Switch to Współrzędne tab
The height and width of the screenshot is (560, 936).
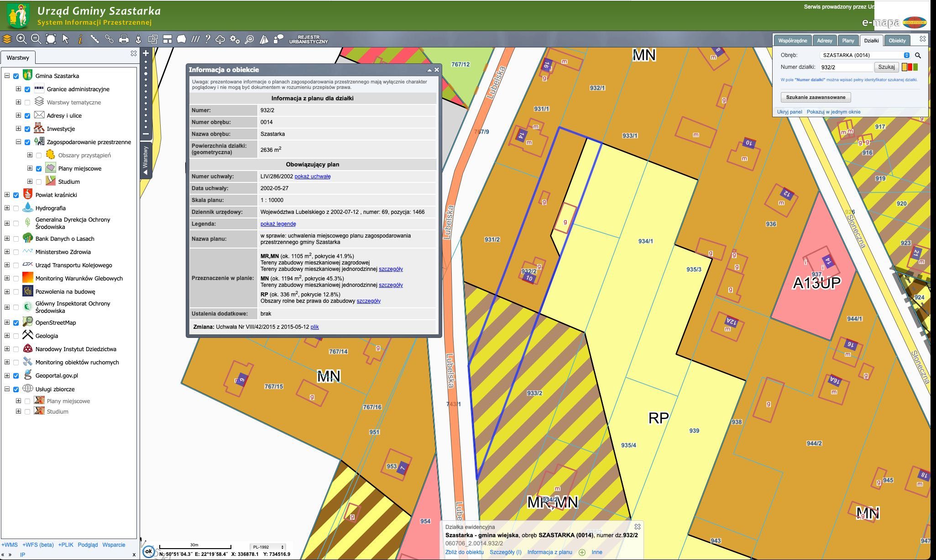click(x=793, y=41)
